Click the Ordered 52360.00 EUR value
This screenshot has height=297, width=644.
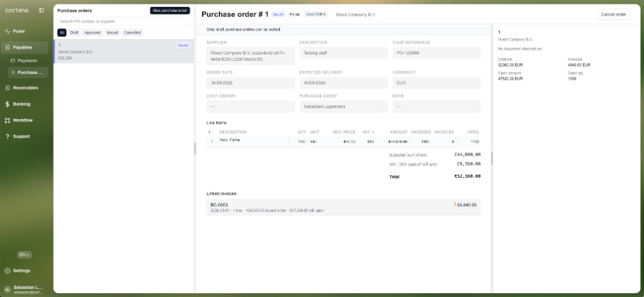tap(510, 65)
